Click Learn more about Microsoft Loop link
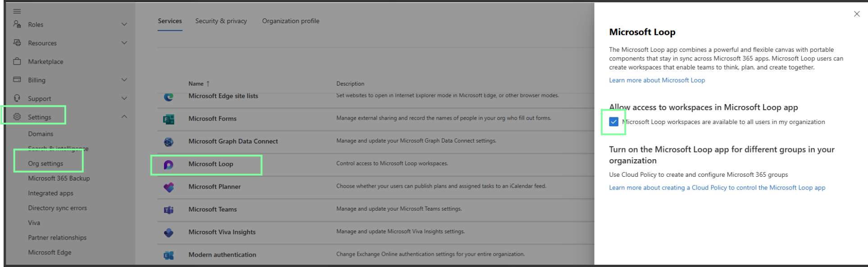The height and width of the screenshot is (267, 868). pyautogui.click(x=657, y=80)
